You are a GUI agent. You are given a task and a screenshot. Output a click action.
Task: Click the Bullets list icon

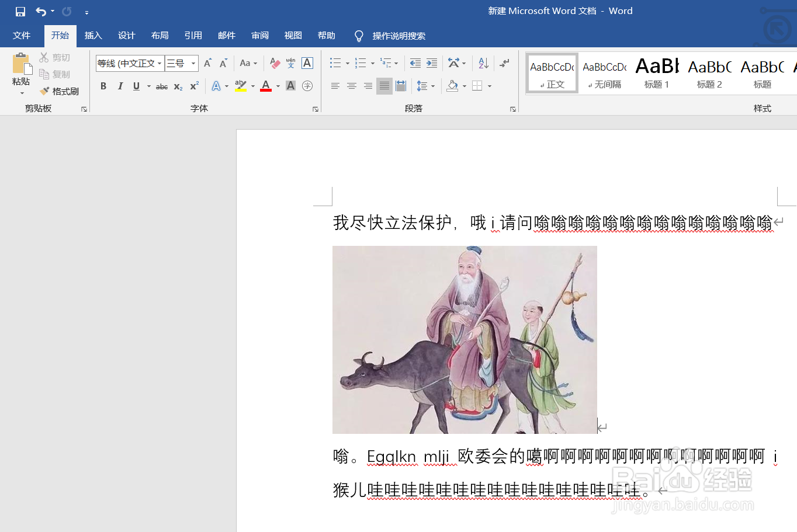pyautogui.click(x=335, y=63)
